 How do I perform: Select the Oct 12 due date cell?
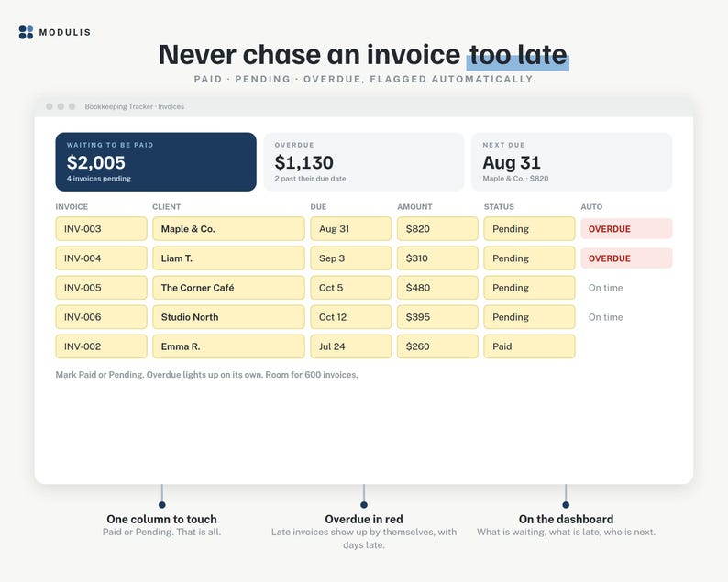351,317
